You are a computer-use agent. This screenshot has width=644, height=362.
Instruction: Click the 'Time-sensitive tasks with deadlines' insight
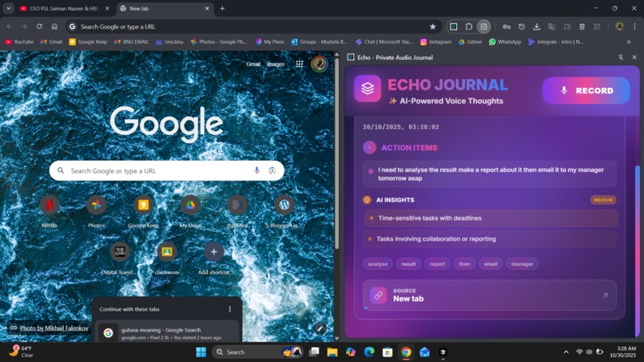tap(491, 218)
